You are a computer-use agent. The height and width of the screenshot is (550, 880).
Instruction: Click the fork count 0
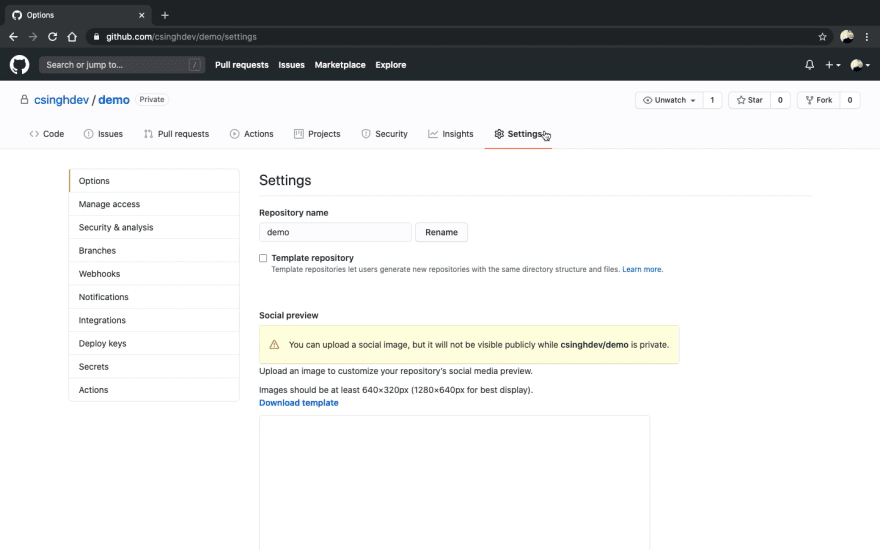850,100
